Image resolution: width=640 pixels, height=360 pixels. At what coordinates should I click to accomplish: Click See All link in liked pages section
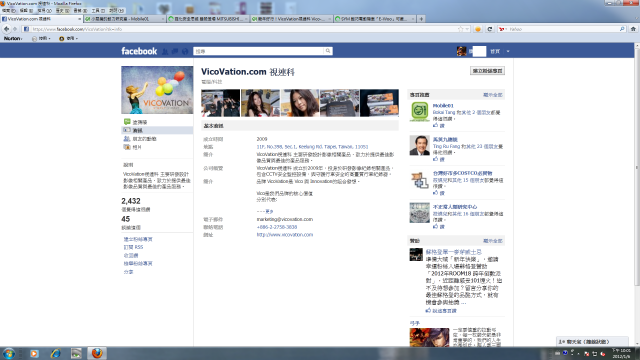point(493,95)
